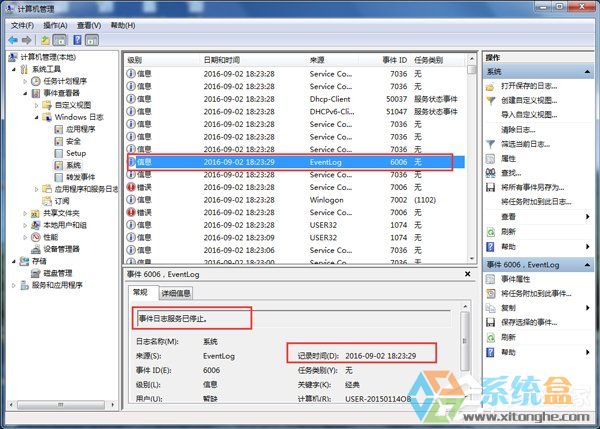Collapse the 存储 tree node
Viewport: 600px width, 429px height.
(x=14, y=261)
